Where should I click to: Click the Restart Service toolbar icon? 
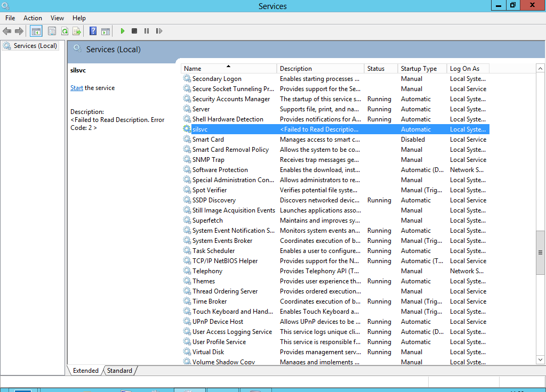159,31
